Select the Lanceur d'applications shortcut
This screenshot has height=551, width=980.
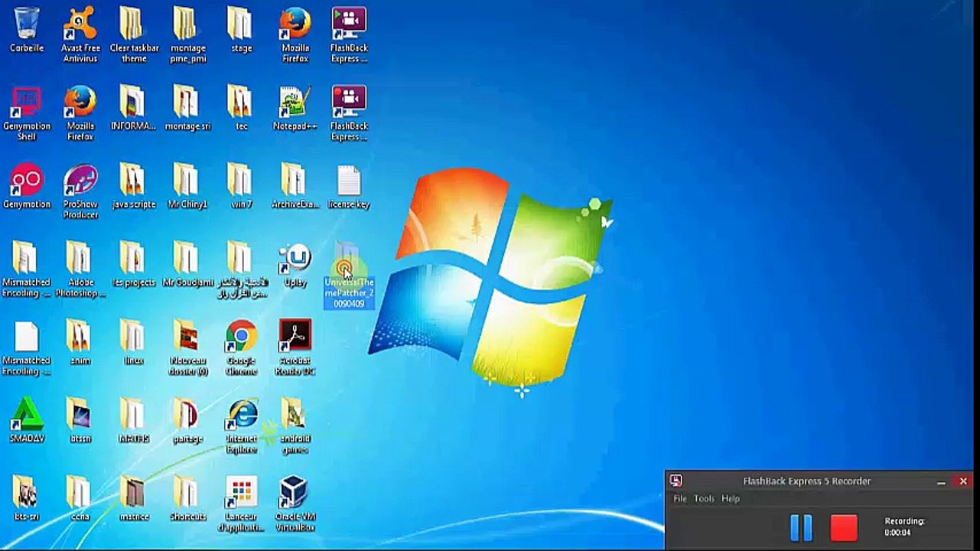241,504
